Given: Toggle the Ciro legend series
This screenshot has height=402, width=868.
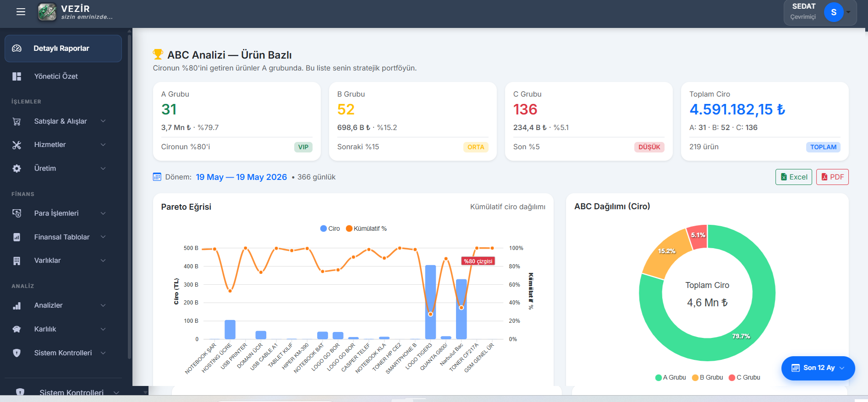Looking at the screenshot, I should coord(330,228).
